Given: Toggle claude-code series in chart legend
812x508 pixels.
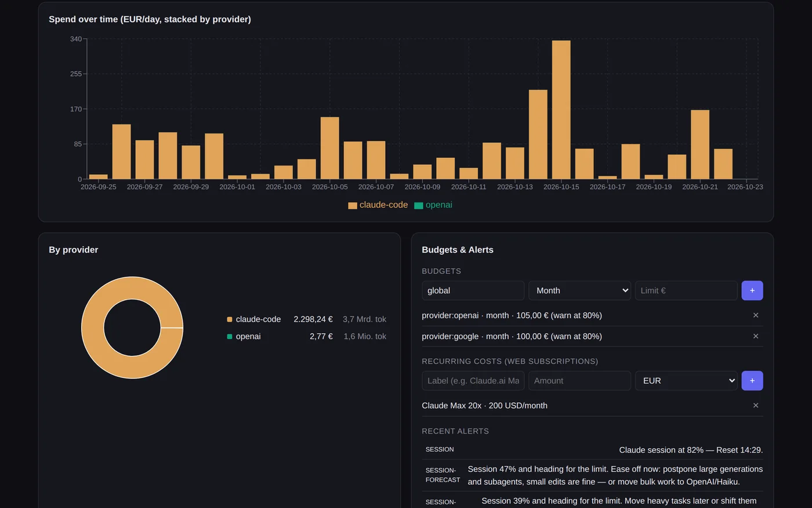Looking at the screenshot, I should tap(378, 205).
